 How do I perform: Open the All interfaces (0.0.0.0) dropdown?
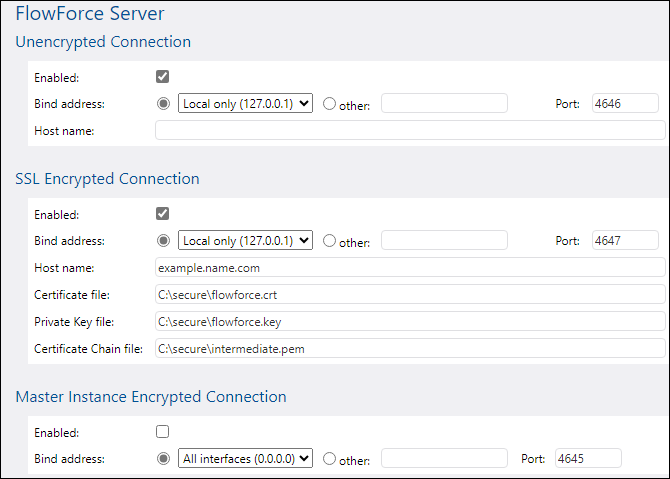pyautogui.click(x=245, y=458)
